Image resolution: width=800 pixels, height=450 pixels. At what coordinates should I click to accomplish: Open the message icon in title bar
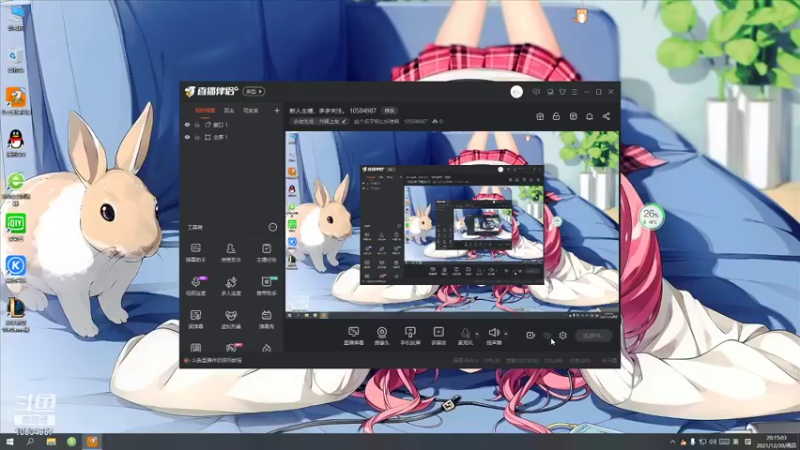click(x=536, y=92)
